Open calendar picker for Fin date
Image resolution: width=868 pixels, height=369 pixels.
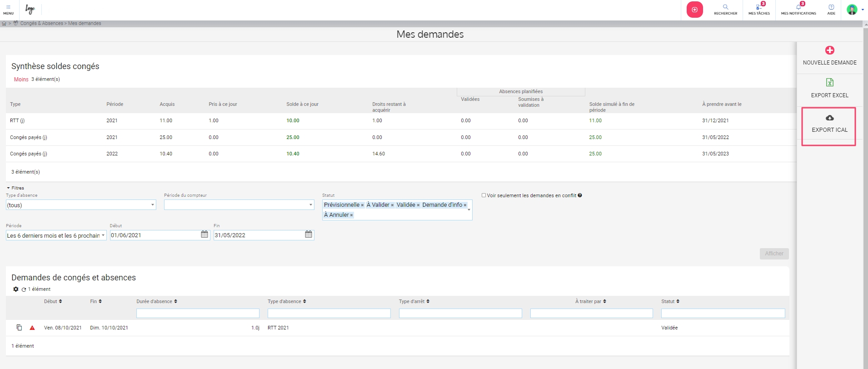(309, 234)
